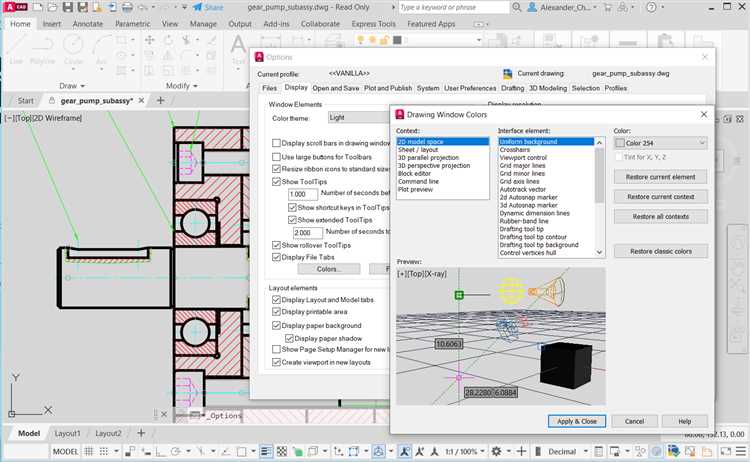Toggle transparency checkered icon in status bar
The width and height of the screenshot is (750, 462).
pyautogui.click(x=282, y=451)
